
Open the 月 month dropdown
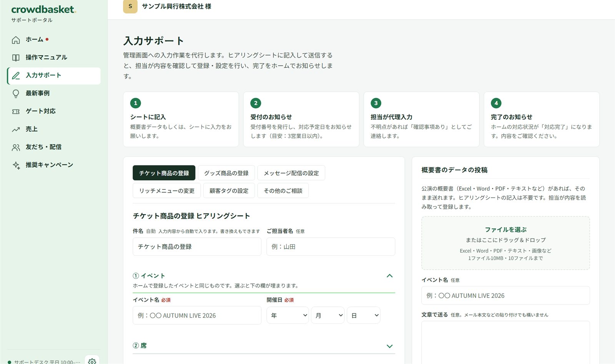[327, 315]
